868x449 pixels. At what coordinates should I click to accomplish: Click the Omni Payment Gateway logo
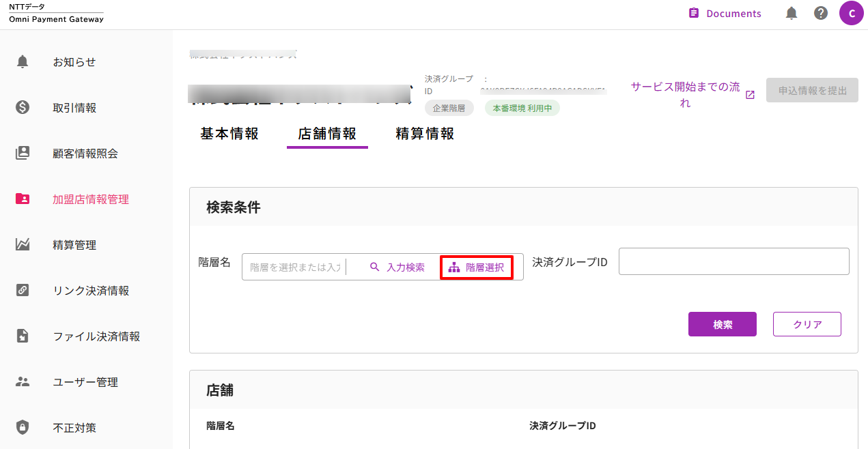pyautogui.click(x=56, y=13)
